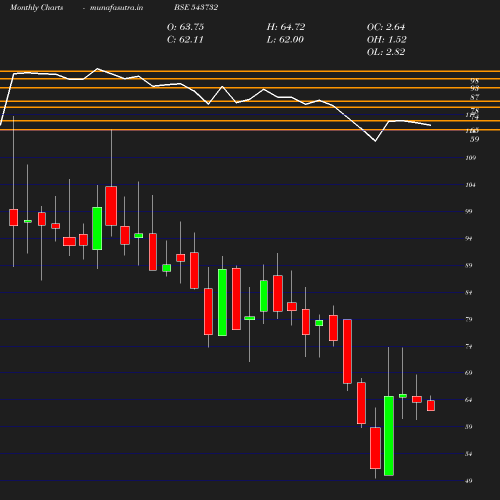Click the close value C: 62.11

(x=185, y=39)
